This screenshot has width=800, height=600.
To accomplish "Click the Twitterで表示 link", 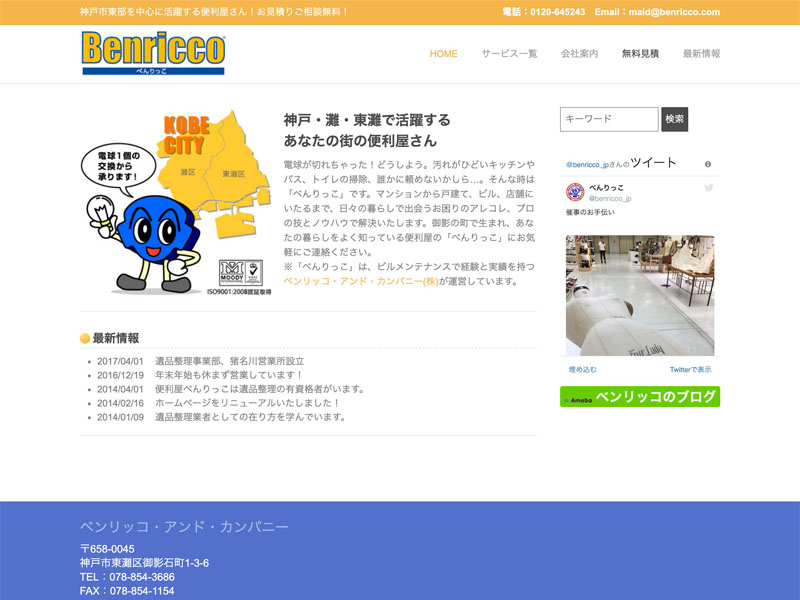I will click(x=690, y=369).
